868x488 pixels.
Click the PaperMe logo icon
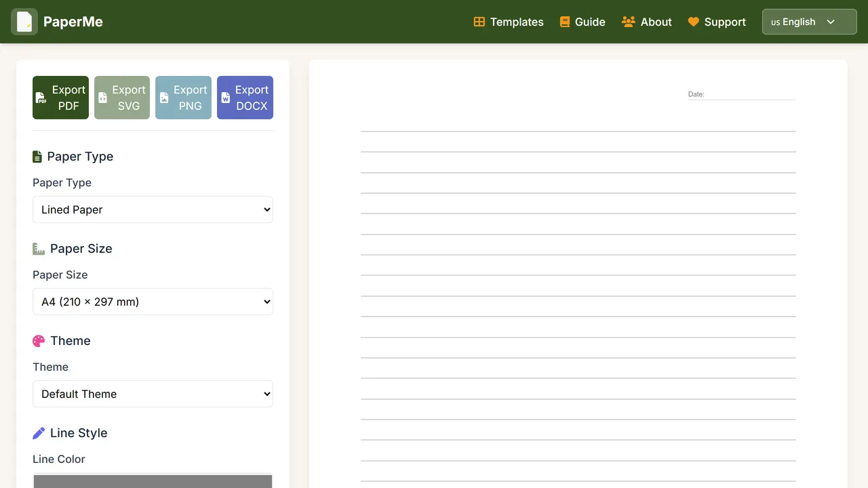(x=24, y=22)
